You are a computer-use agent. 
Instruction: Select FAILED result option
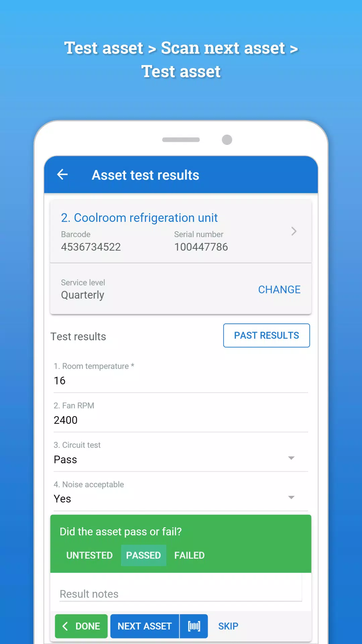tap(189, 555)
